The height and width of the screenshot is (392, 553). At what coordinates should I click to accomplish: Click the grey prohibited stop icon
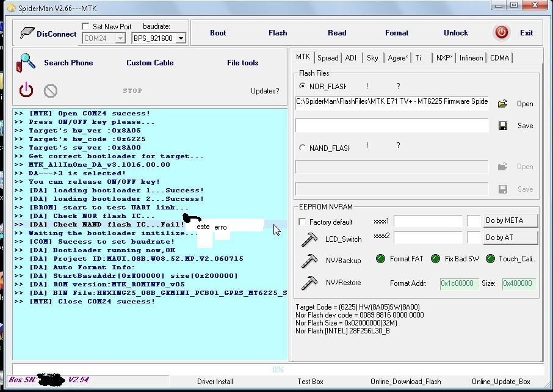[x=51, y=91]
